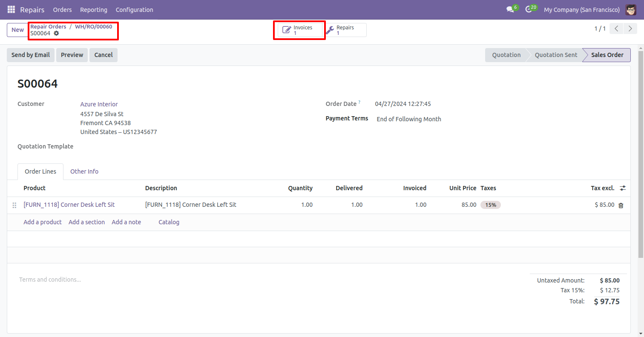The image size is (644, 337).
Task: Open the messages chat bubble icon
Action: coord(510,9)
